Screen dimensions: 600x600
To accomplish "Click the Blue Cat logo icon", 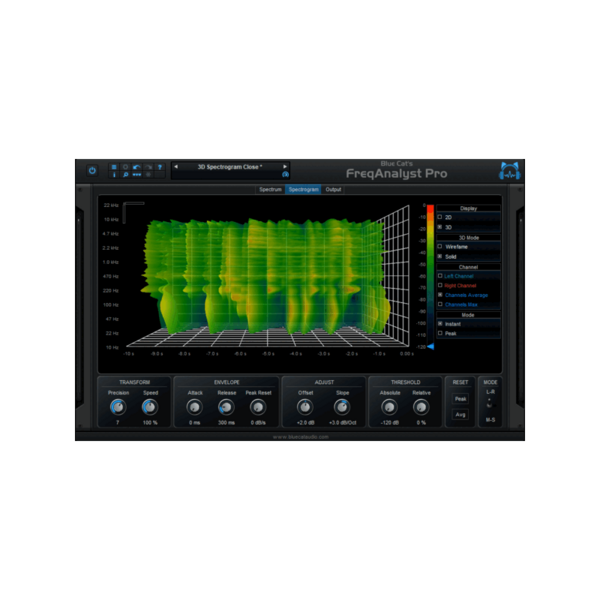I will point(510,171).
